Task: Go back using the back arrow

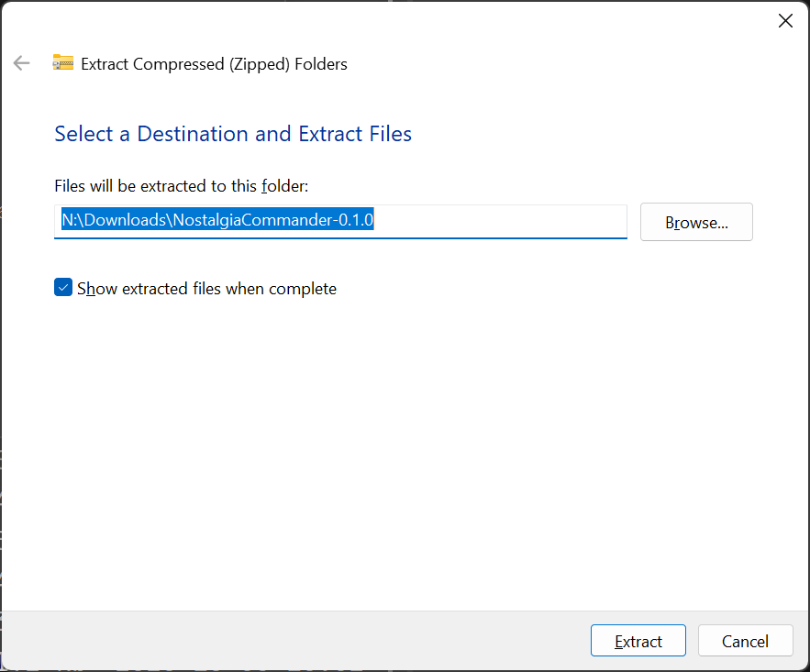Action: [22, 63]
